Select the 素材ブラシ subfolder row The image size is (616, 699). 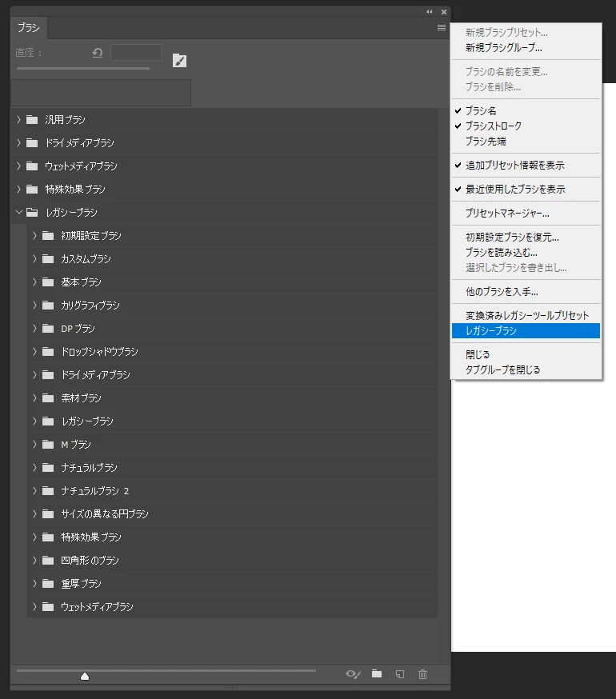(232, 397)
